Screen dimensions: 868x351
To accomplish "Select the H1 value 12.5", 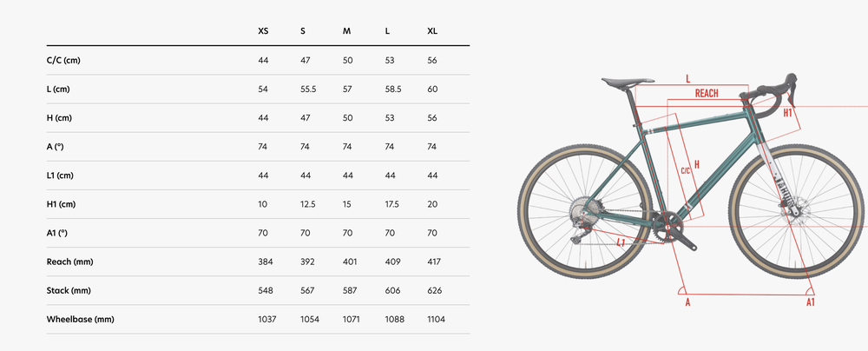I will (x=306, y=204).
